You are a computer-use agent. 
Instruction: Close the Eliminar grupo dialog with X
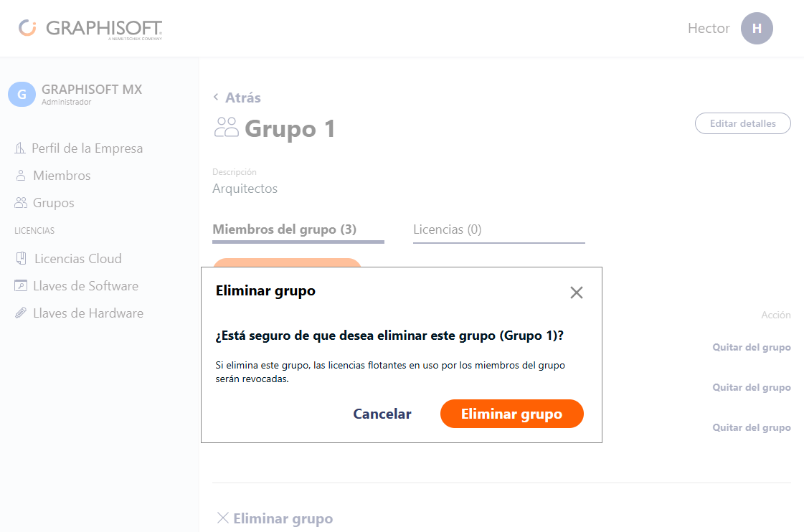577,293
